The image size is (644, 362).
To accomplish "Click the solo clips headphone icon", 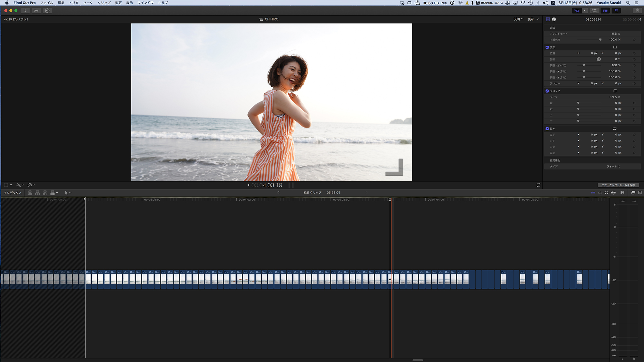I will tap(607, 193).
